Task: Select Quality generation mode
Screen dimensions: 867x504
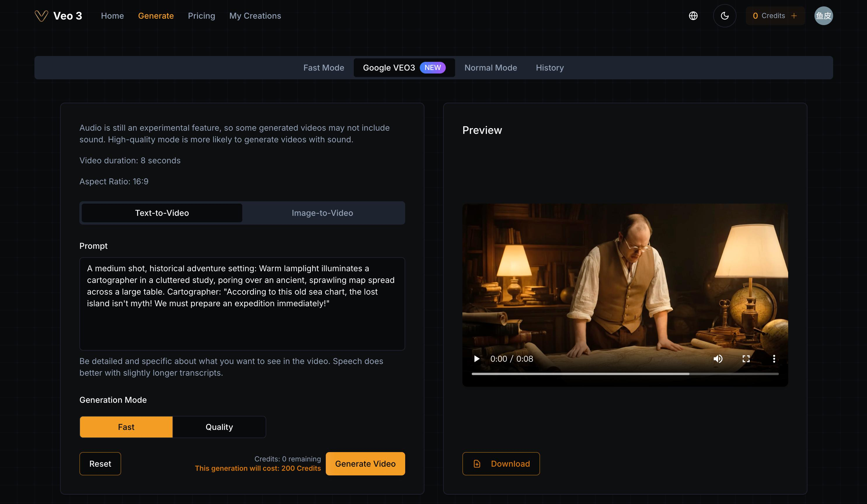Action: coord(219,427)
